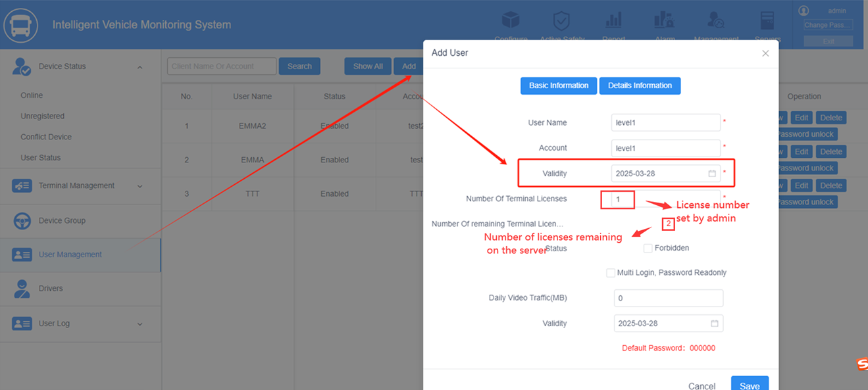Select User Status under Device Status
Viewport: 868px width, 390px height.
(x=40, y=158)
